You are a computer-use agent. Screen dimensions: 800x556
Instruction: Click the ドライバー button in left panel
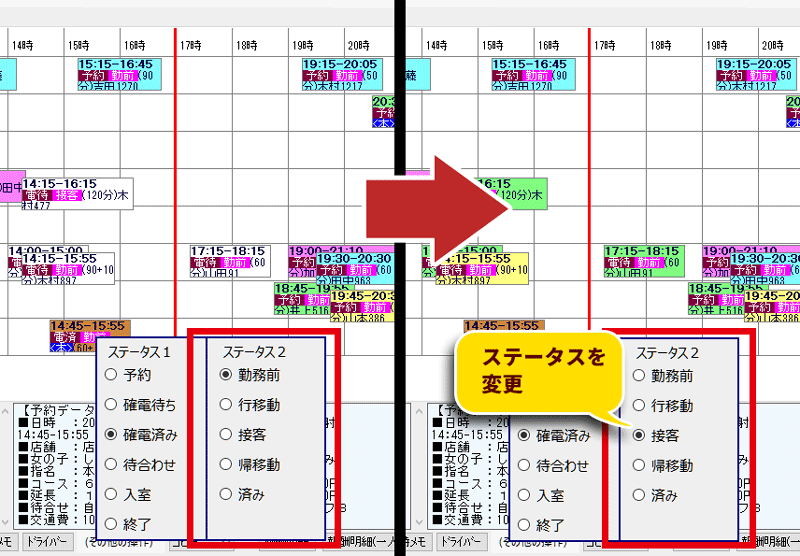click(x=49, y=541)
